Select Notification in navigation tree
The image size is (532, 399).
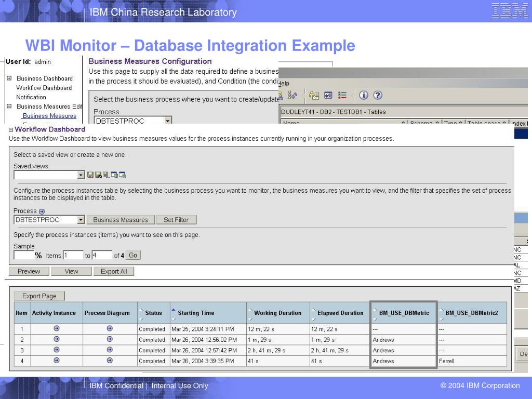[31, 97]
